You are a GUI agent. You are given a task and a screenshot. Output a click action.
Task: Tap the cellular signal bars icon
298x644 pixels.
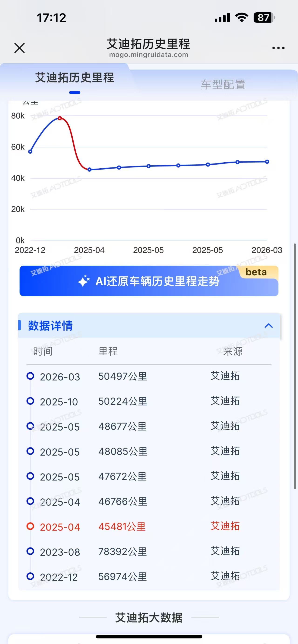222,18
